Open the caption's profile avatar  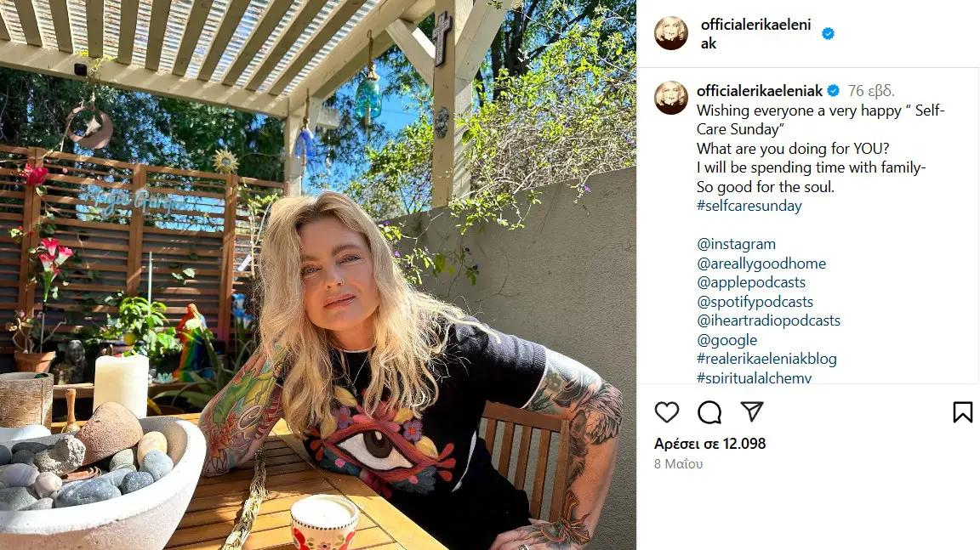point(671,98)
